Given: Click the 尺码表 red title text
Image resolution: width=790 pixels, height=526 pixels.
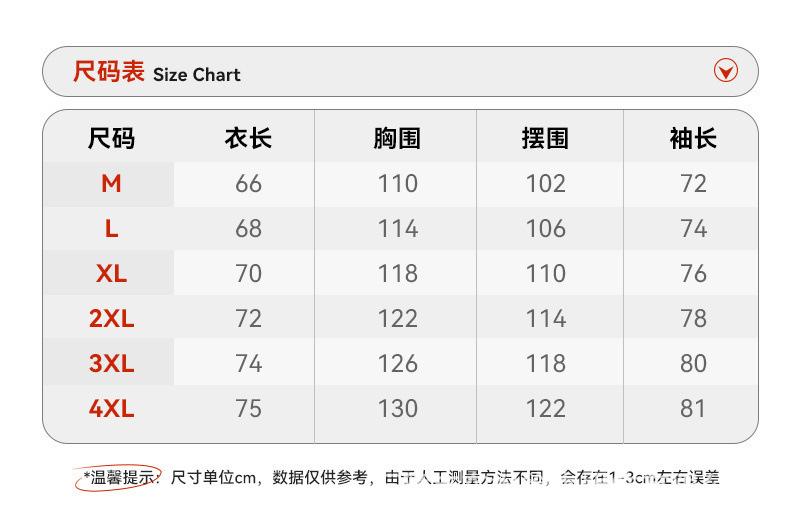Looking at the screenshot, I should point(109,72).
